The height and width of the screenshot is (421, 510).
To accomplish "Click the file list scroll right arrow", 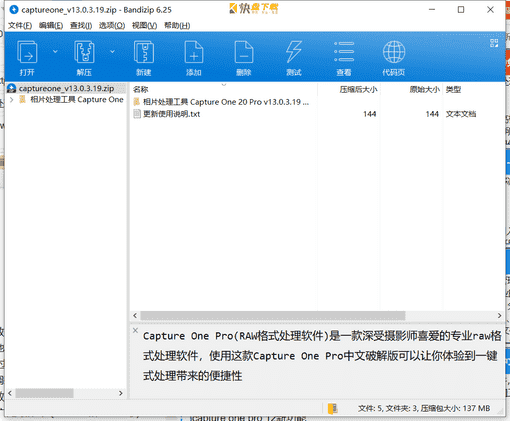I will click(499, 315).
